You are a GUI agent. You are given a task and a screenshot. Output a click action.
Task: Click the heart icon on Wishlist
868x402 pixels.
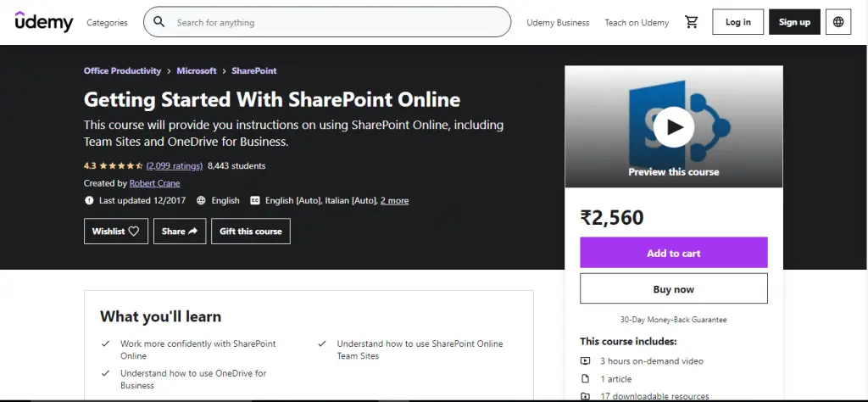(x=134, y=232)
